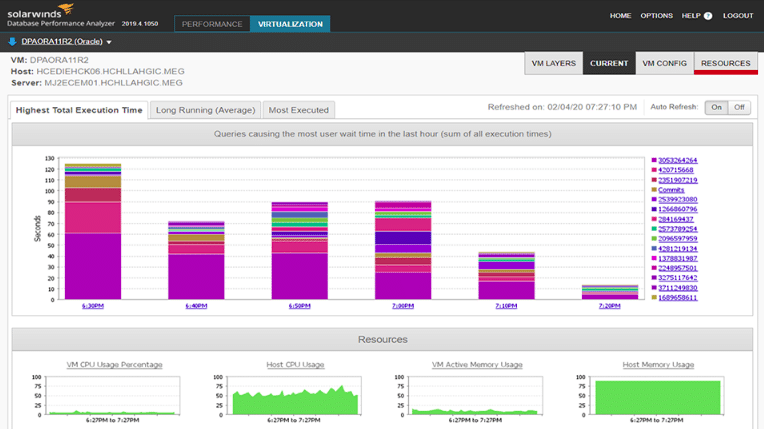Image resolution: width=764 pixels, height=429 pixels.
Task: Open query 2351907219 in legend
Action: point(677,180)
